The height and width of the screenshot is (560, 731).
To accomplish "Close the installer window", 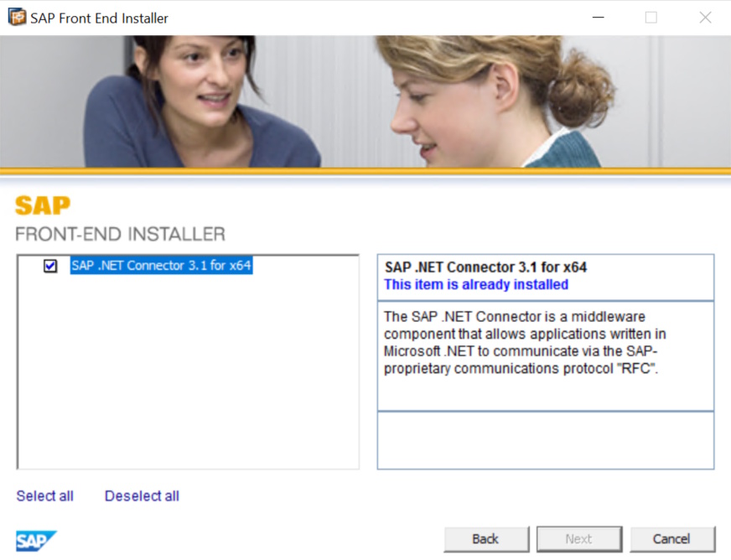I will pyautogui.click(x=705, y=18).
